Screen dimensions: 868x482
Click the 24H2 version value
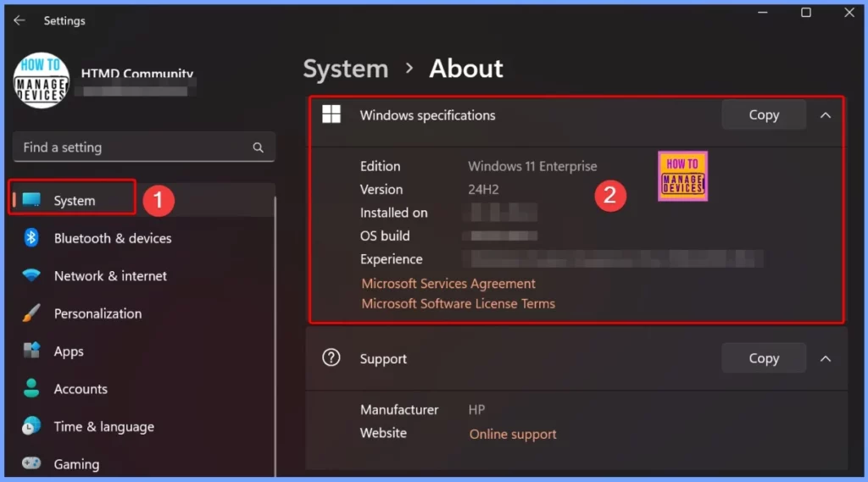click(x=483, y=190)
